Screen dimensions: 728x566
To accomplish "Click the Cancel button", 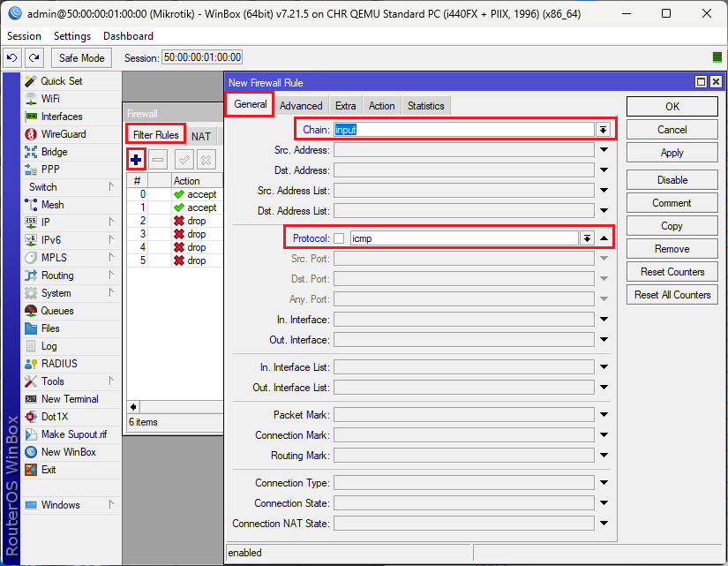I will coord(672,130).
